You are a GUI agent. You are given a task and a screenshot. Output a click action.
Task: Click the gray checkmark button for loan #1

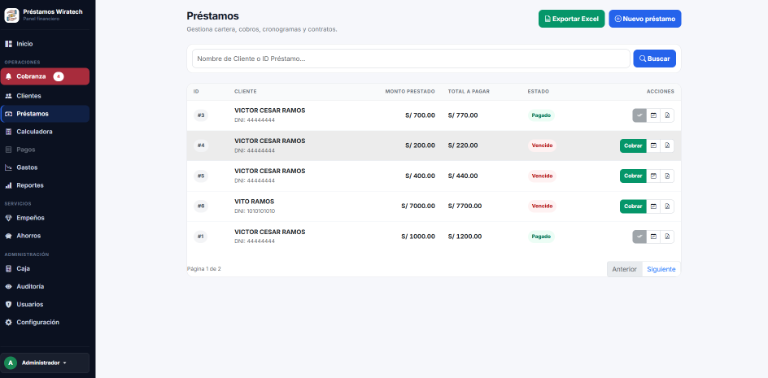point(639,237)
